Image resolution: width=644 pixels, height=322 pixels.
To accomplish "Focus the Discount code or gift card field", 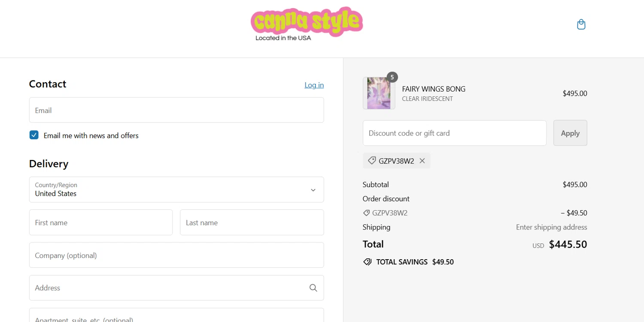I will point(454,133).
